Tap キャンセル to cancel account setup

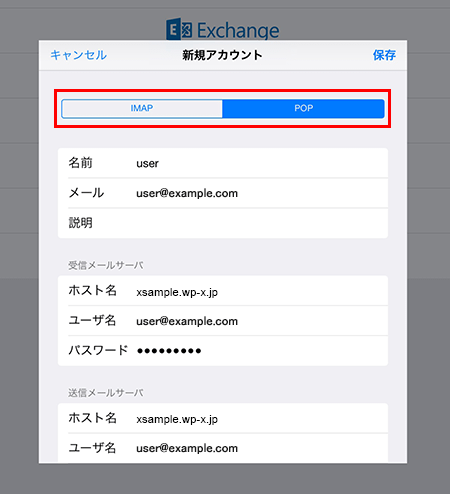79,55
